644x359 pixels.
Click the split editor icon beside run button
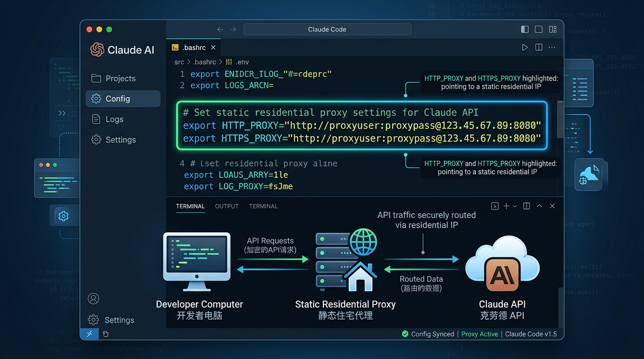tap(539, 47)
